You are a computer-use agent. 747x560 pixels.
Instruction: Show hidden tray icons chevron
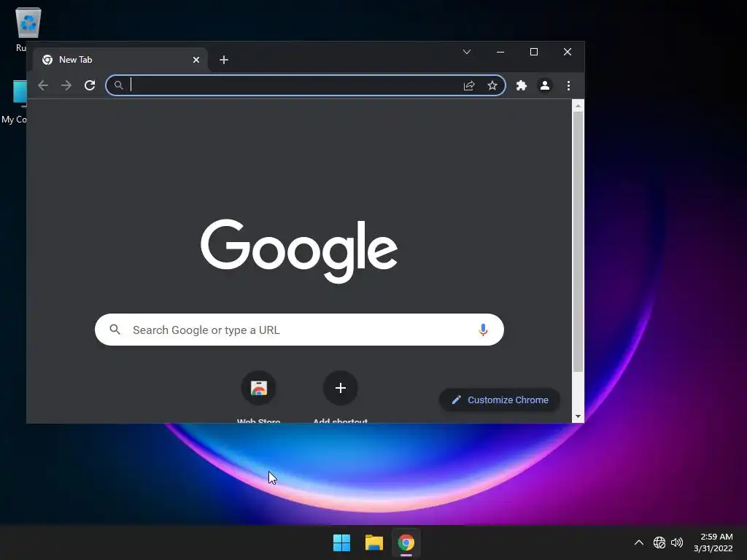click(639, 542)
